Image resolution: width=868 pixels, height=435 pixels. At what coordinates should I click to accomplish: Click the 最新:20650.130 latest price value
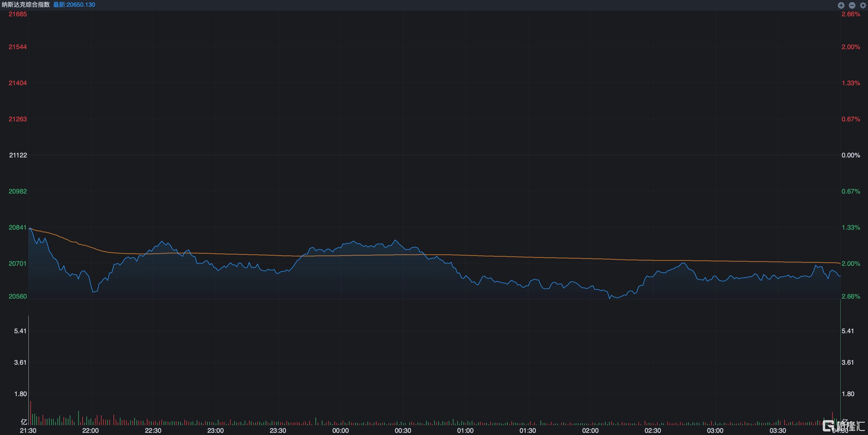click(74, 5)
